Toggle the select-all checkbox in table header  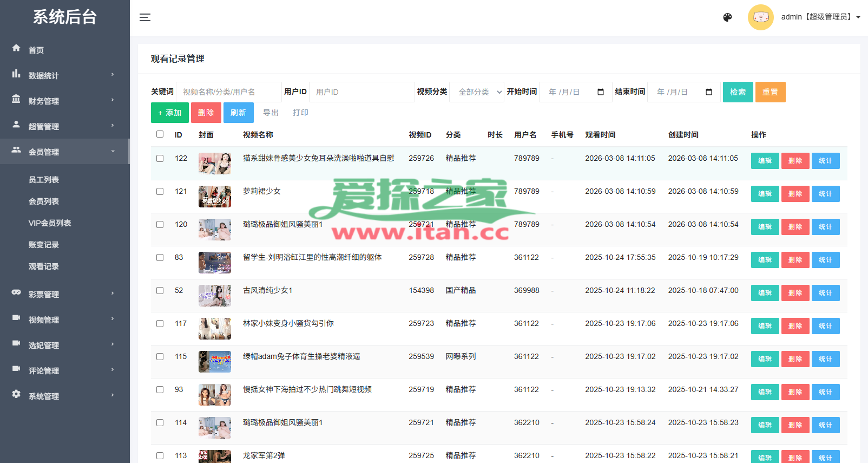160,134
